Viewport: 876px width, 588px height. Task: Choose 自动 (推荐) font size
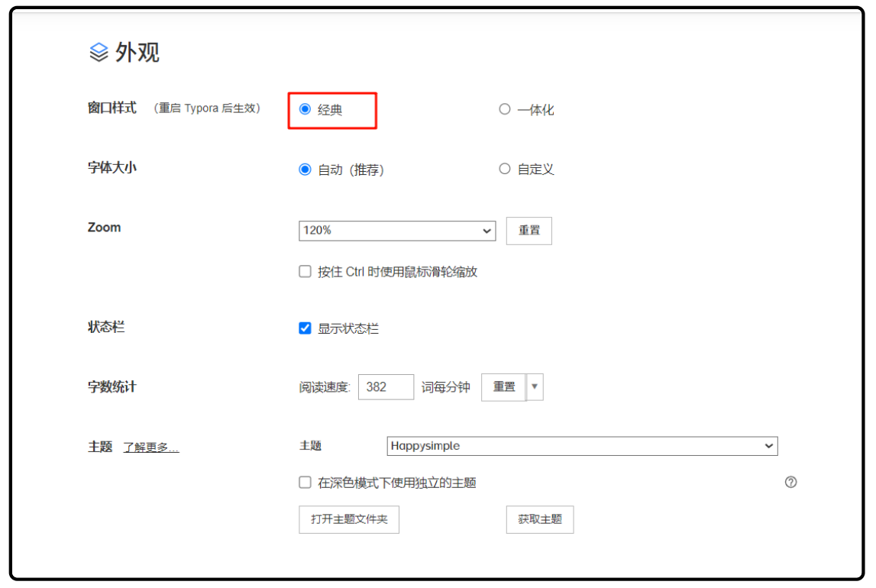coord(305,170)
